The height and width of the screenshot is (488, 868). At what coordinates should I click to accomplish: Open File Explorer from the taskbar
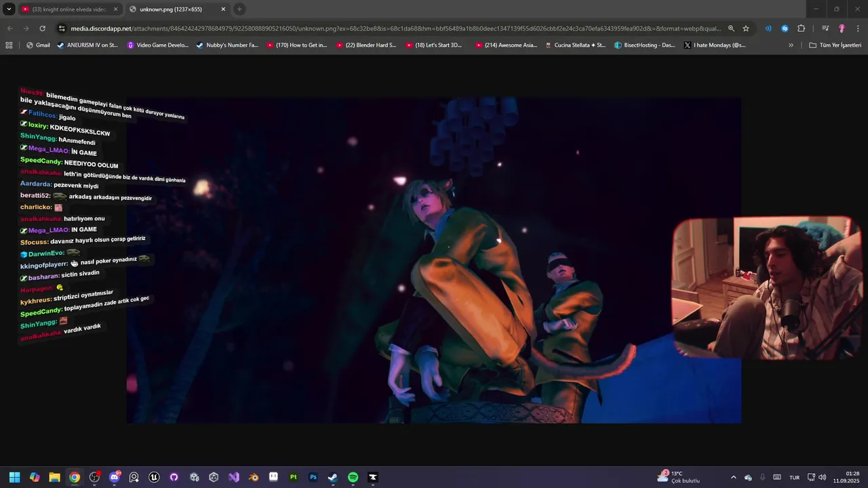[x=54, y=477]
